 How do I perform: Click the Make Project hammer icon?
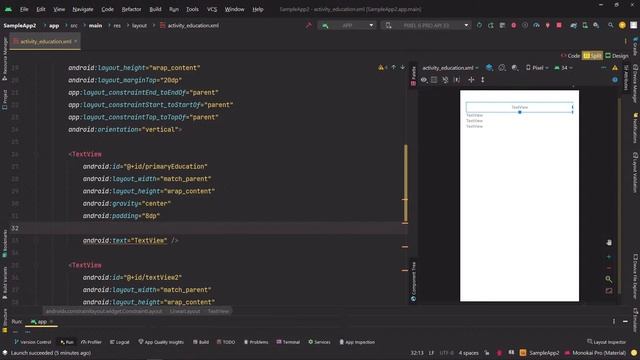tap(309, 25)
